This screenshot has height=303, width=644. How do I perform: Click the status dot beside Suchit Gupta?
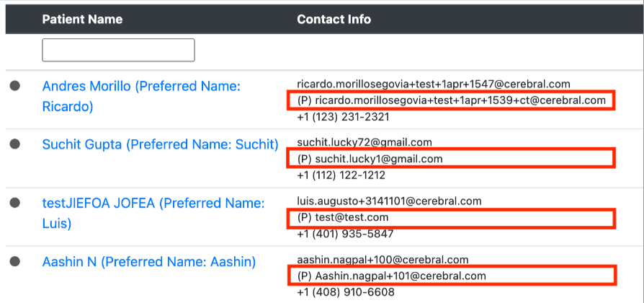(15, 144)
